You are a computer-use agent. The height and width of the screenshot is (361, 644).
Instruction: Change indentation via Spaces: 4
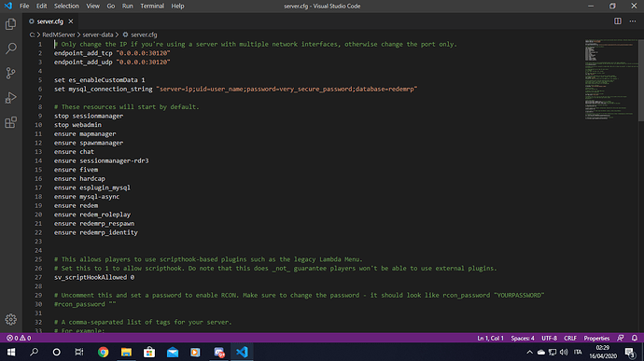point(523,338)
